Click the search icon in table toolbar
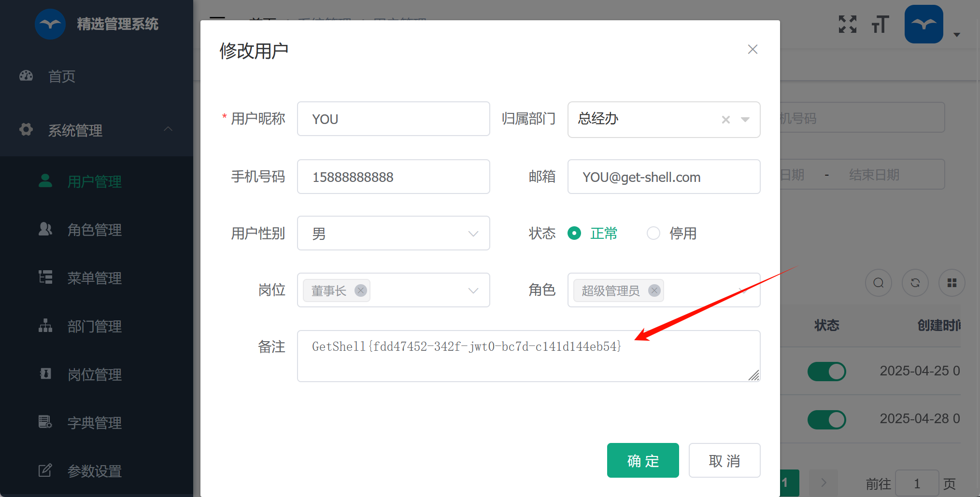The width and height of the screenshot is (980, 497). coord(878,283)
